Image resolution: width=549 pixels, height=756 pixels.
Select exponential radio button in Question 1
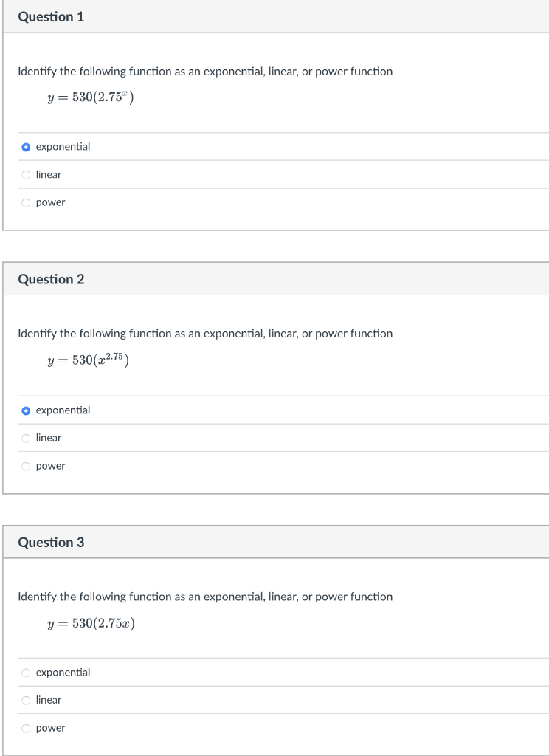click(26, 147)
